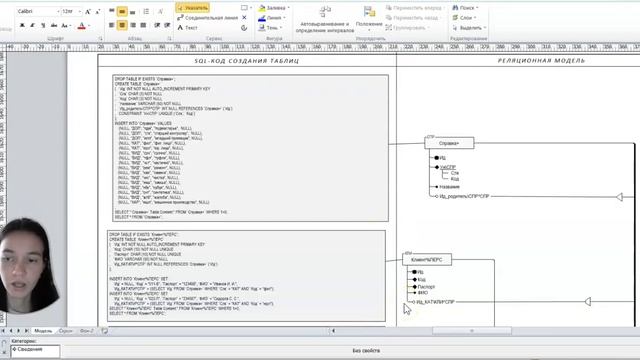Align text to top
Viewport: 640px width, 360px height.
click(112, 11)
